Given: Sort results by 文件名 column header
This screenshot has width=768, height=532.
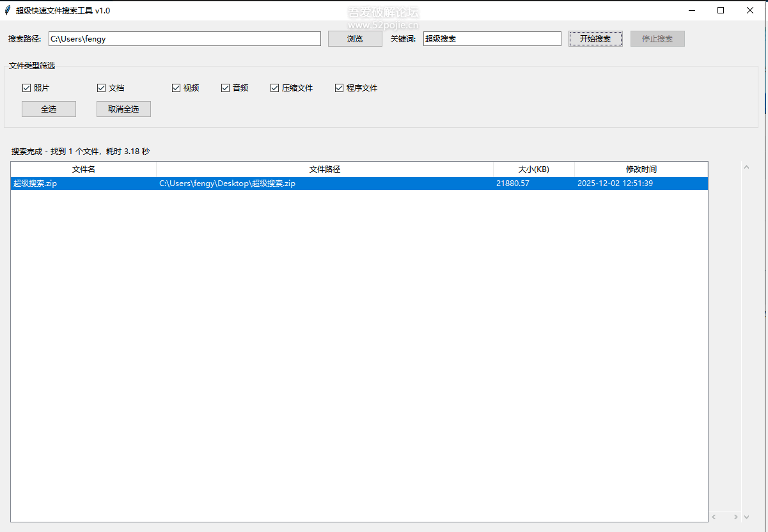Looking at the screenshot, I should pos(84,169).
